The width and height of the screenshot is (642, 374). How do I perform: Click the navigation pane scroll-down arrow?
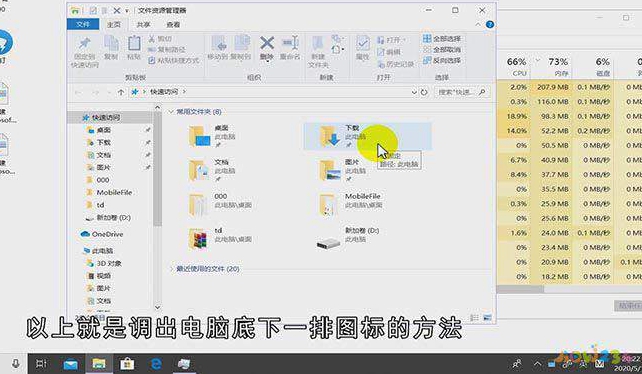point(158,308)
